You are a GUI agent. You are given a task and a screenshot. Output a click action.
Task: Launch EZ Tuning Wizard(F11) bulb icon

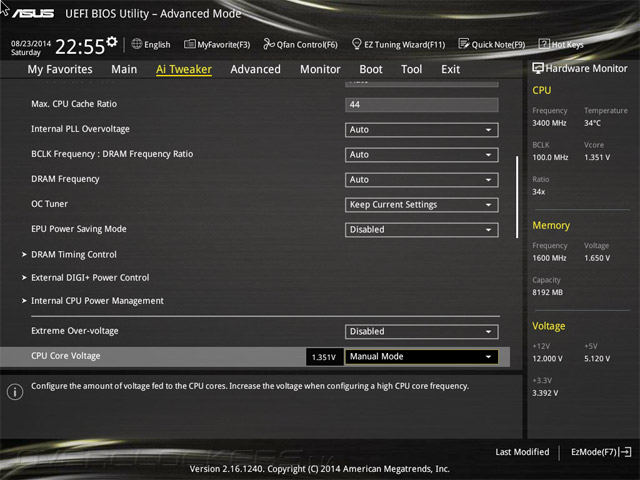point(356,44)
